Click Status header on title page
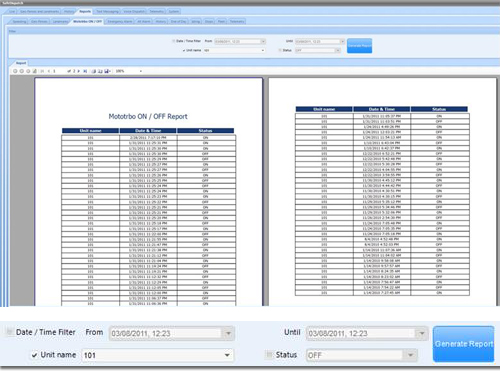 tap(205, 131)
